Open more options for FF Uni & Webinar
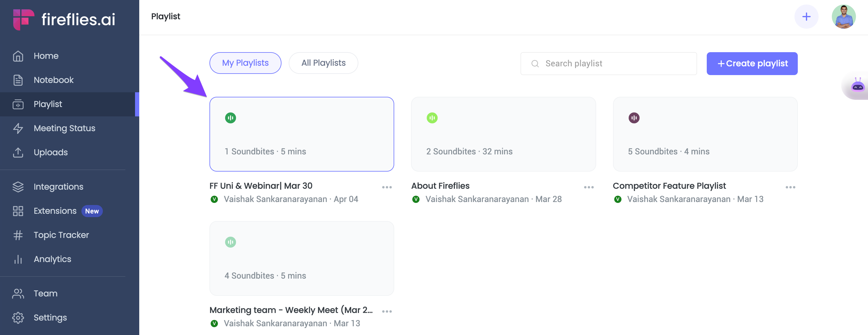 [x=387, y=187]
